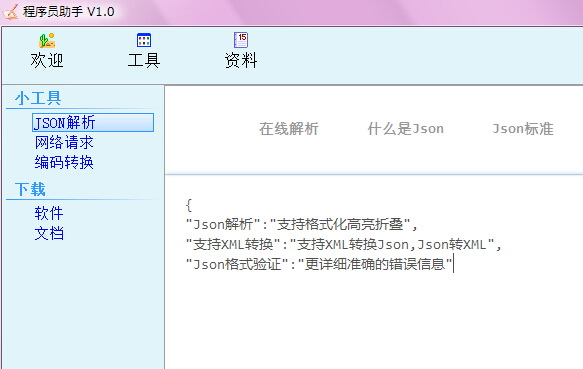Open the 什么是Json tab
The width and height of the screenshot is (583, 369).
[406, 129]
